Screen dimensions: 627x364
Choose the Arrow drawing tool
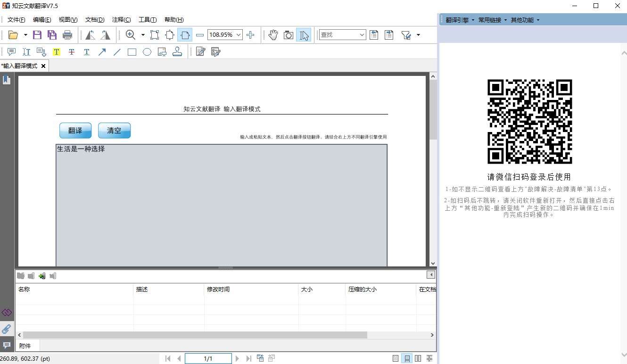[x=102, y=52]
